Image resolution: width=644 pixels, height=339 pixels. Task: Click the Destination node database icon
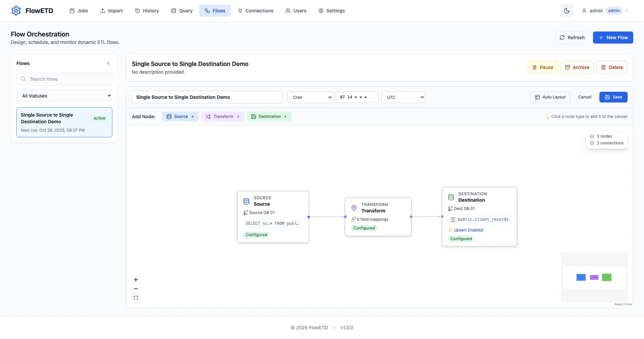451,197
